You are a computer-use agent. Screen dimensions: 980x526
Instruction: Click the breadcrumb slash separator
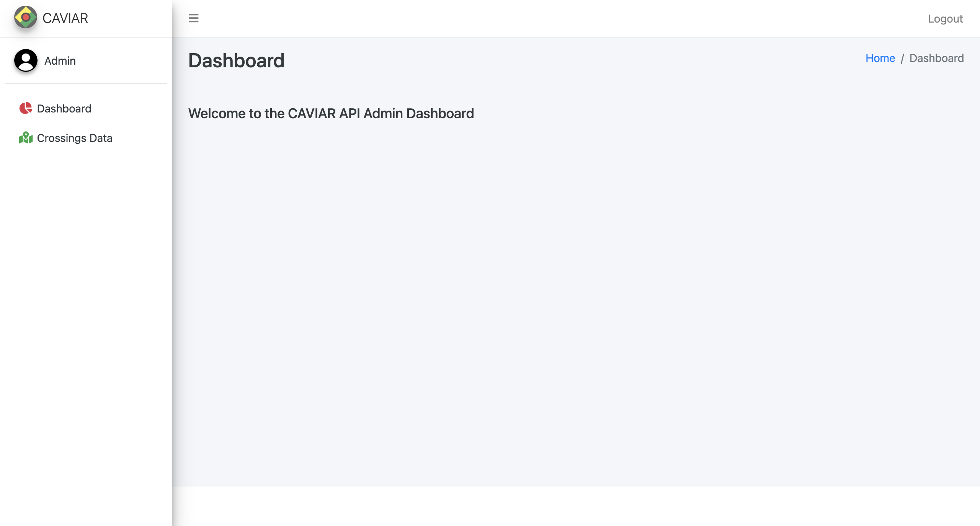pos(902,59)
